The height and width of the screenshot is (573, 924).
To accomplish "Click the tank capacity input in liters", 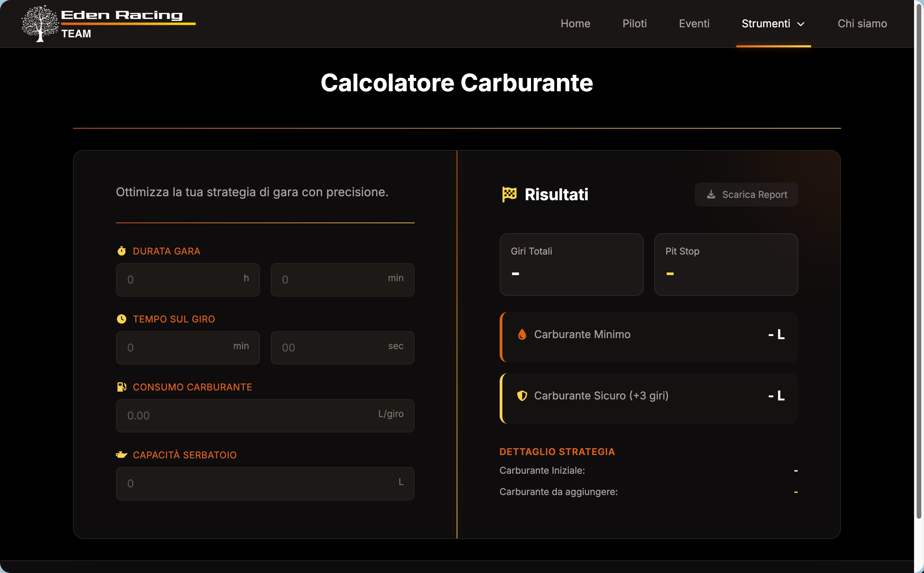I will coord(265,484).
